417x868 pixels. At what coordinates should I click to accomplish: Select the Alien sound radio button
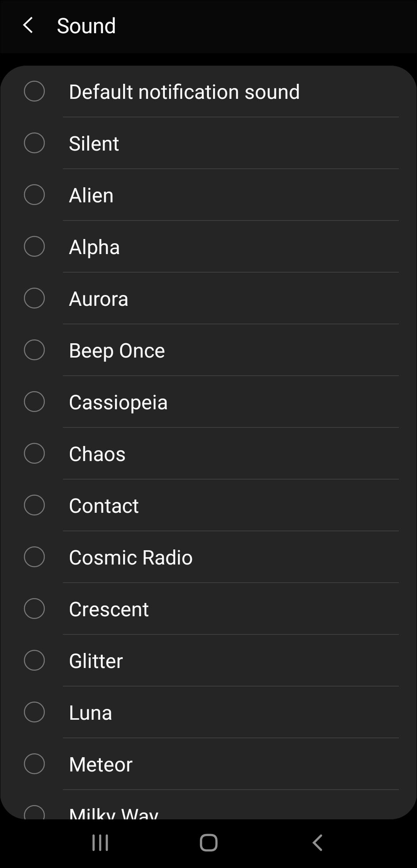[34, 195]
